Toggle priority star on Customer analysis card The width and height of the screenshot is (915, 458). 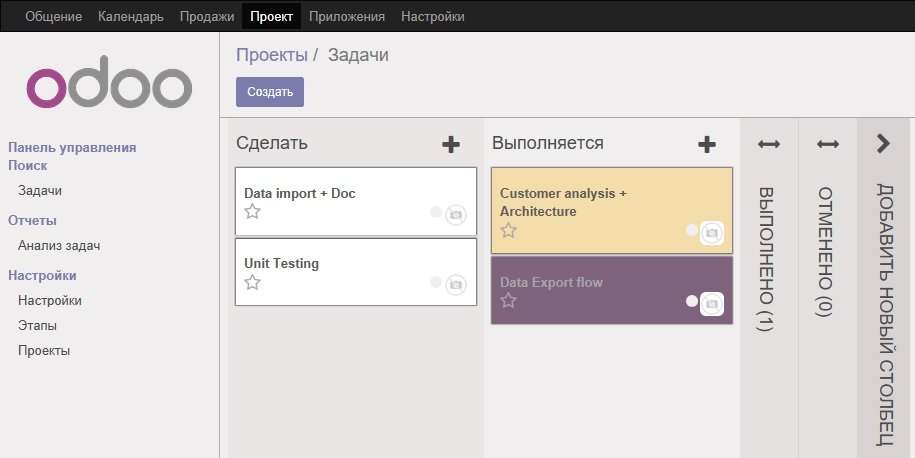tap(508, 230)
